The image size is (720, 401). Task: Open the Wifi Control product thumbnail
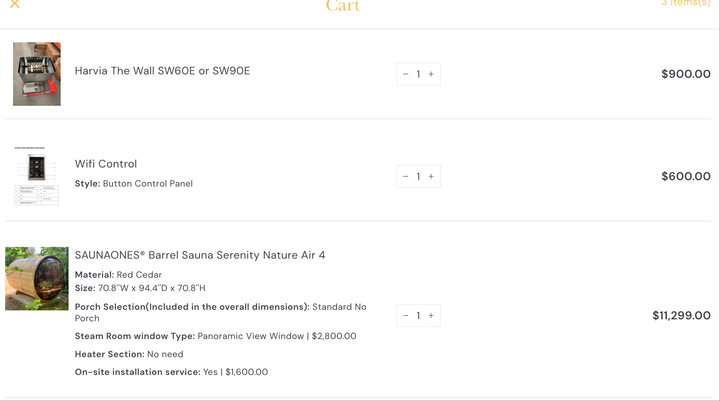coord(37,176)
